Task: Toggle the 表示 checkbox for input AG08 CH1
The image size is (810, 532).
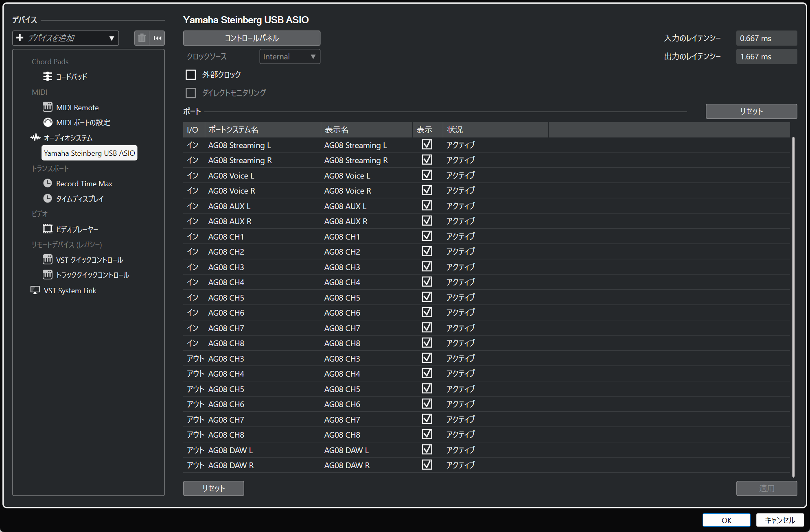Action: [427, 236]
